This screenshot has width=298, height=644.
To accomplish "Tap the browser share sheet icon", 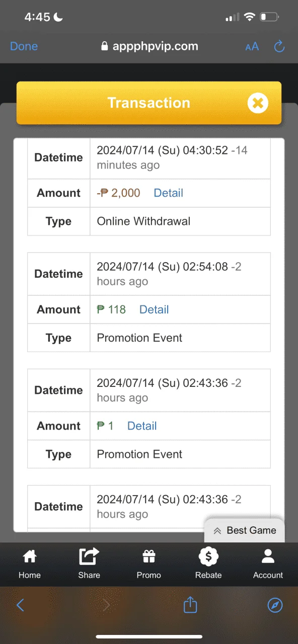I will pos(190,604).
